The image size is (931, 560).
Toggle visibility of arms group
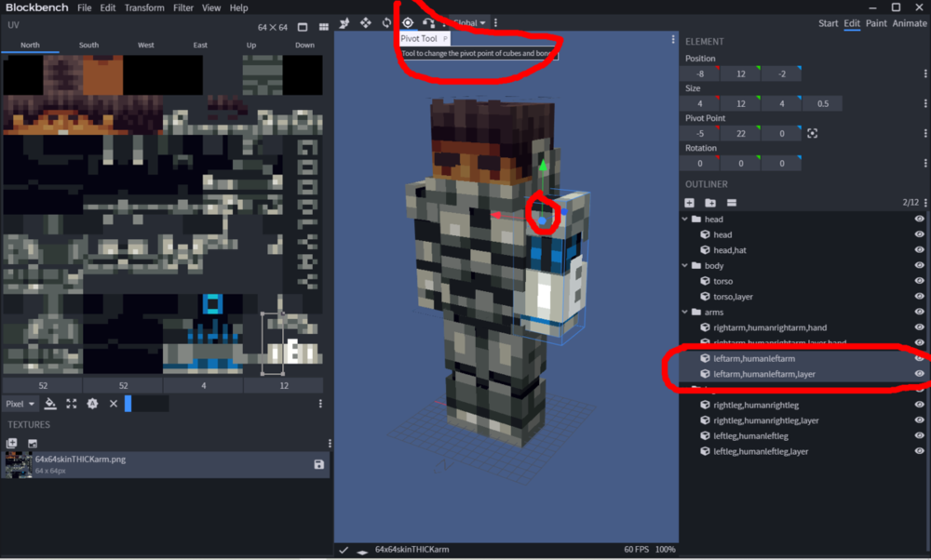click(919, 312)
